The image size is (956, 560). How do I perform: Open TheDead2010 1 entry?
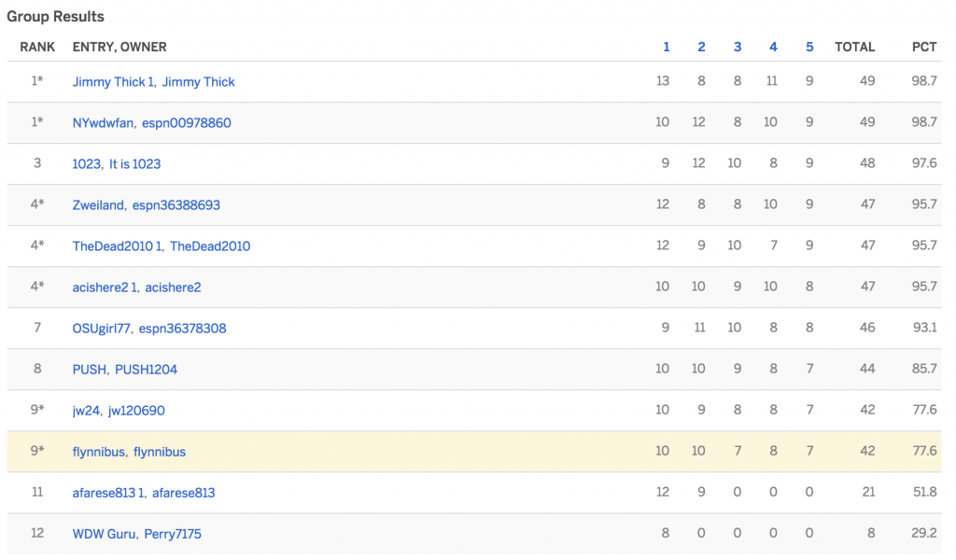coord(118,246)
